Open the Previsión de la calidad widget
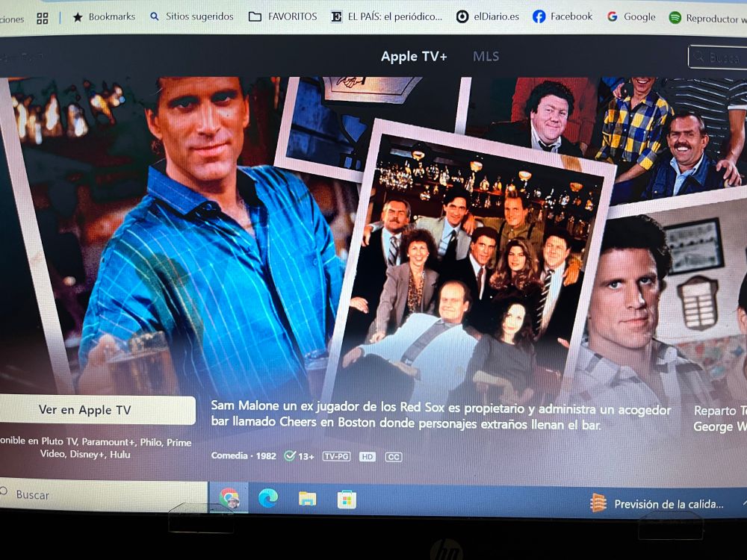The width and height of the screenshot is (747, 560). [x=657, y=504]
